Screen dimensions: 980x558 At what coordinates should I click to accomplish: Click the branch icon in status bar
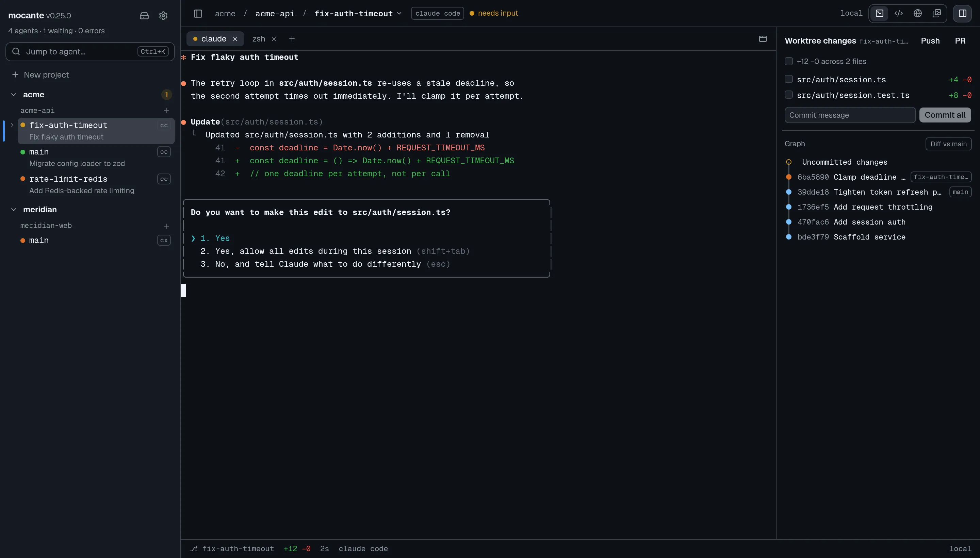click(194, 549)
